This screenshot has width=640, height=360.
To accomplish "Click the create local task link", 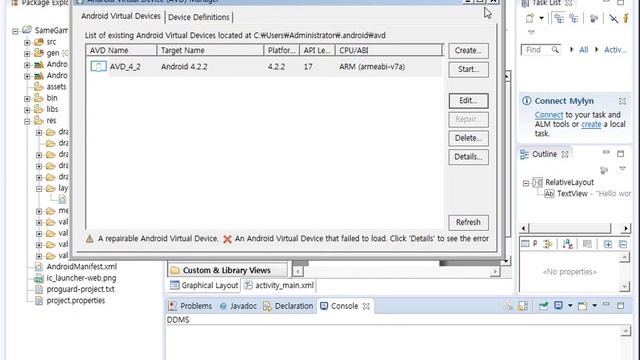I will coord(591,124).
